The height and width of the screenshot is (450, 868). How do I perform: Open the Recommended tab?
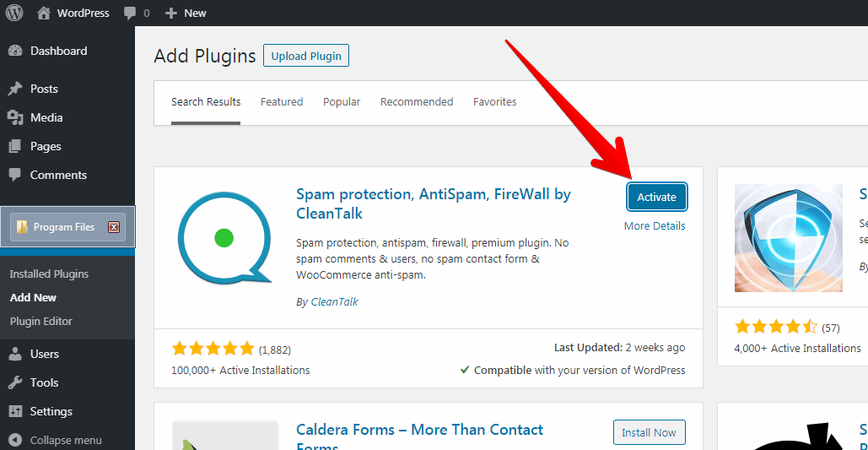pos(417,102)
